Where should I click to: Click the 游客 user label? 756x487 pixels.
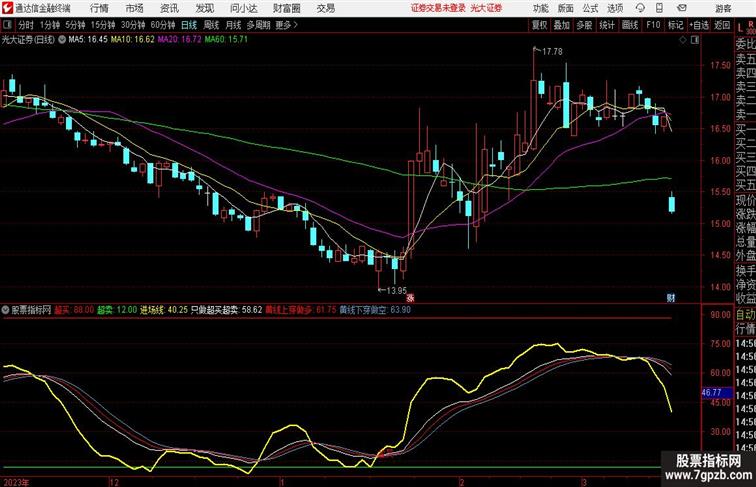click(x=723, y=8)
